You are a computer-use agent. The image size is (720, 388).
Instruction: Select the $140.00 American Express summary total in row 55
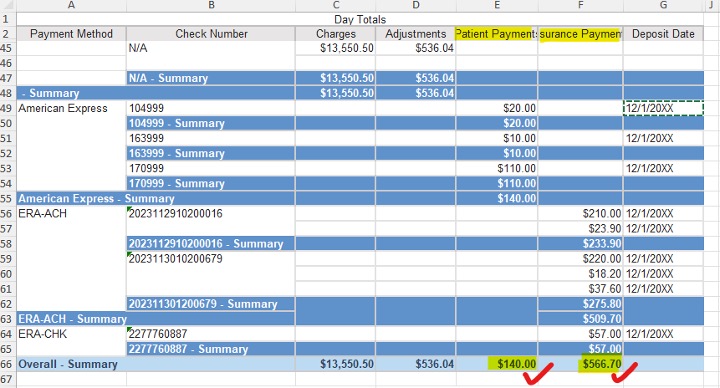tap(496, 198)
